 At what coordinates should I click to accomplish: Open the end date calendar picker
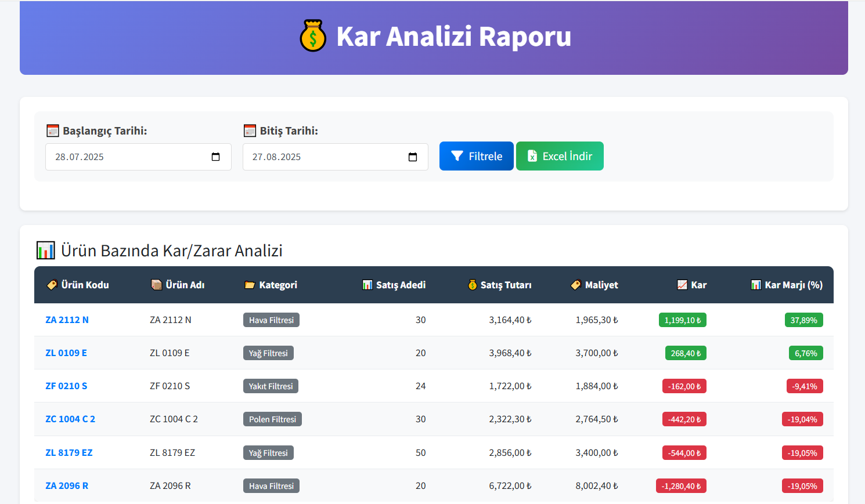tap(412, 157)
